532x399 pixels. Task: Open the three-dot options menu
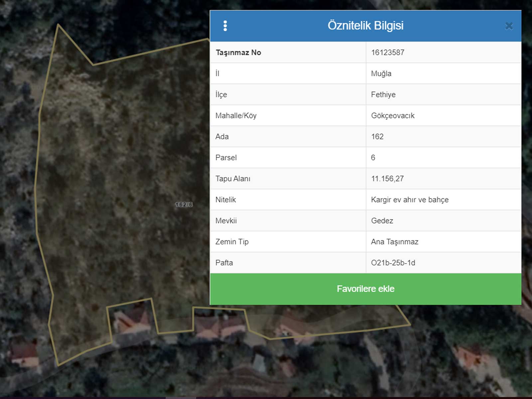point(225,26)
